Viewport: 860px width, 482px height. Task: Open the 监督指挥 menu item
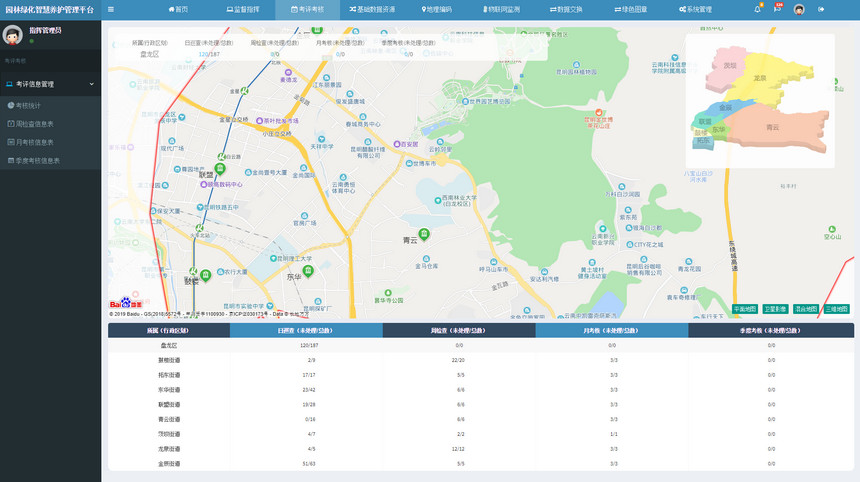point(242,9)
